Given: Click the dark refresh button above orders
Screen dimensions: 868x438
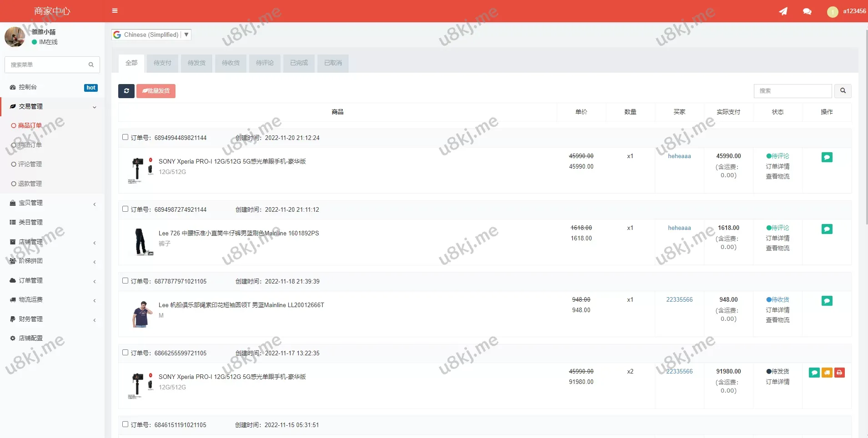Looking at the screenshot, I should pos(126,91).
